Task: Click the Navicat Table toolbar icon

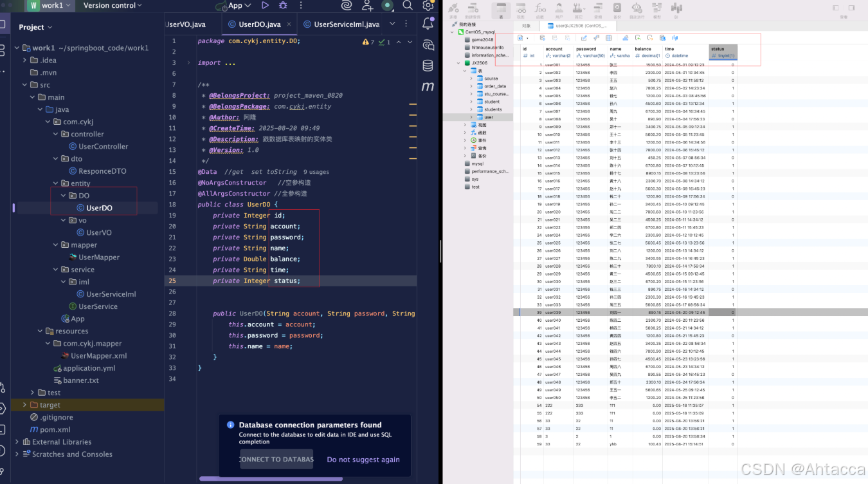Action: pos(501,10)
